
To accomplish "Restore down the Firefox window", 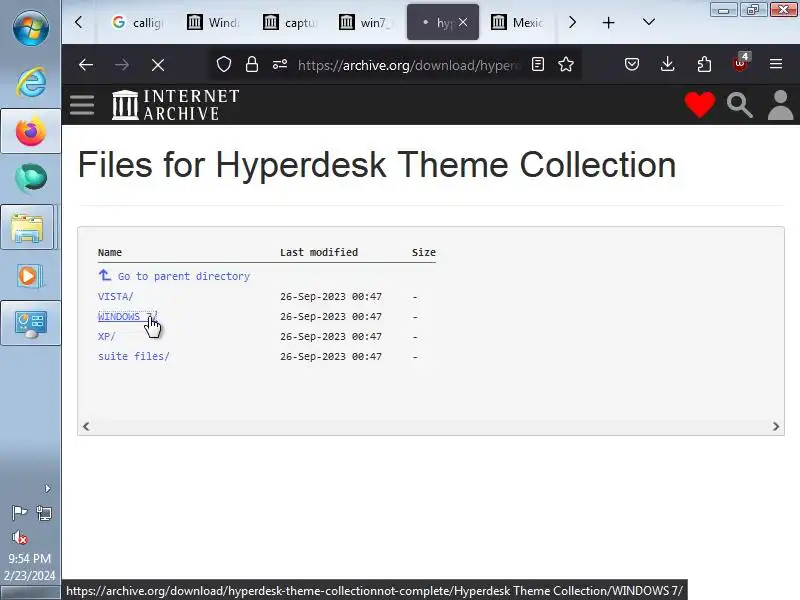I will 753,10.
